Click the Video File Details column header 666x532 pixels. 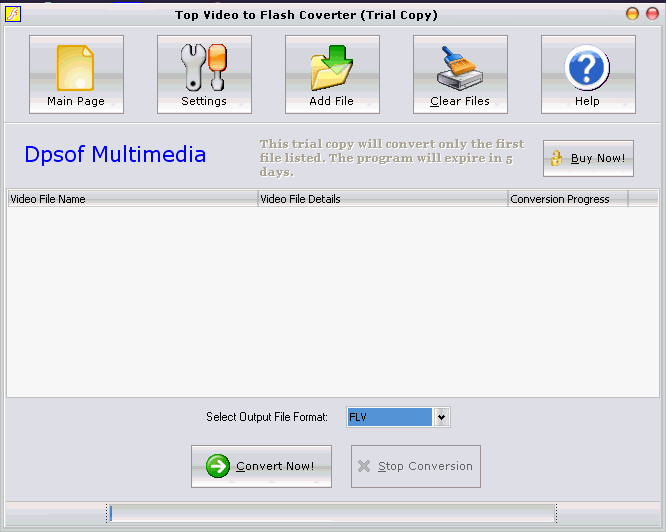point(382,199)
